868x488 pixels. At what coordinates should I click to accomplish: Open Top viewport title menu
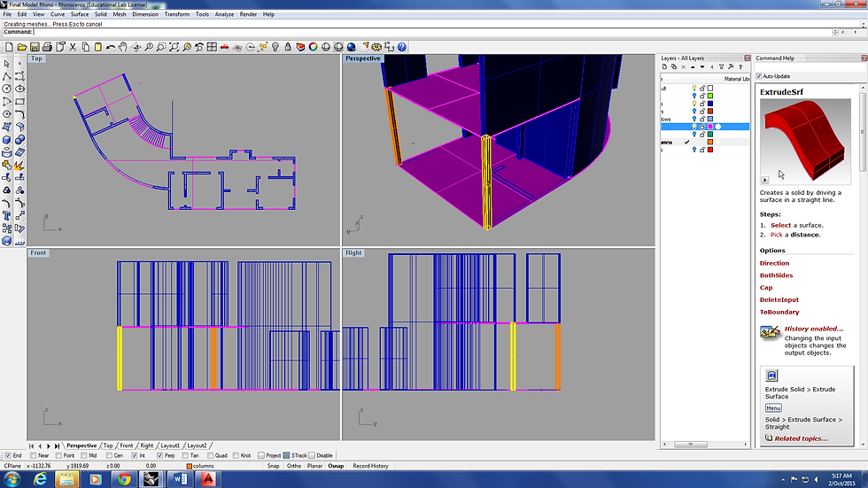[36, 58]
